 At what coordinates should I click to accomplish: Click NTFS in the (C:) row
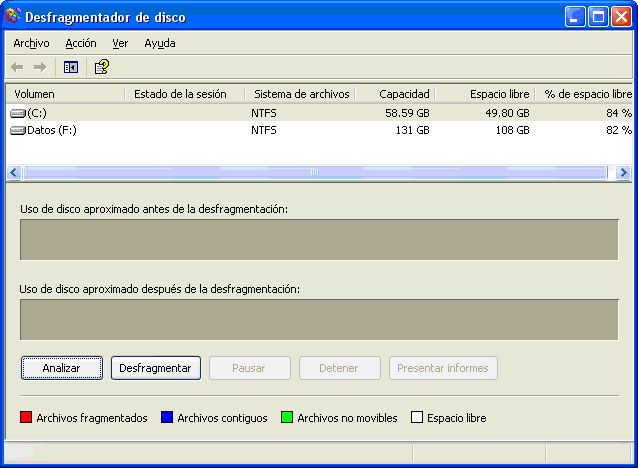(x=264, y=113)
